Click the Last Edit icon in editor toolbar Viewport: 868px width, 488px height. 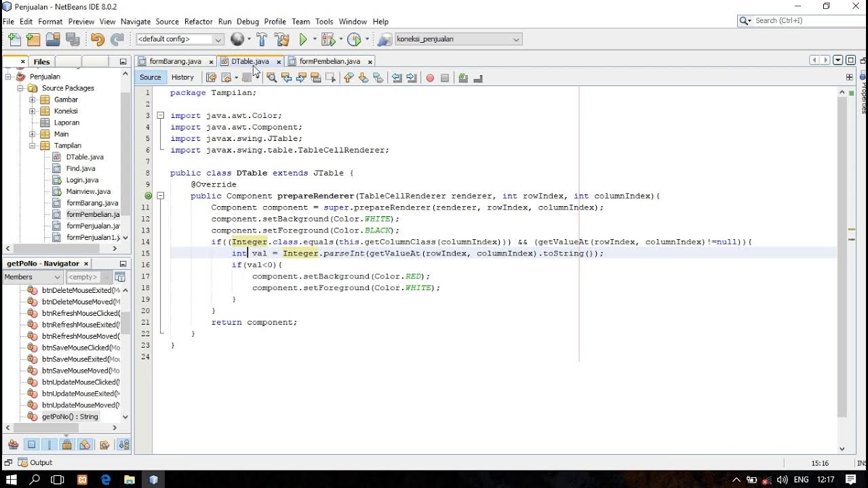(x=212, y=78)
